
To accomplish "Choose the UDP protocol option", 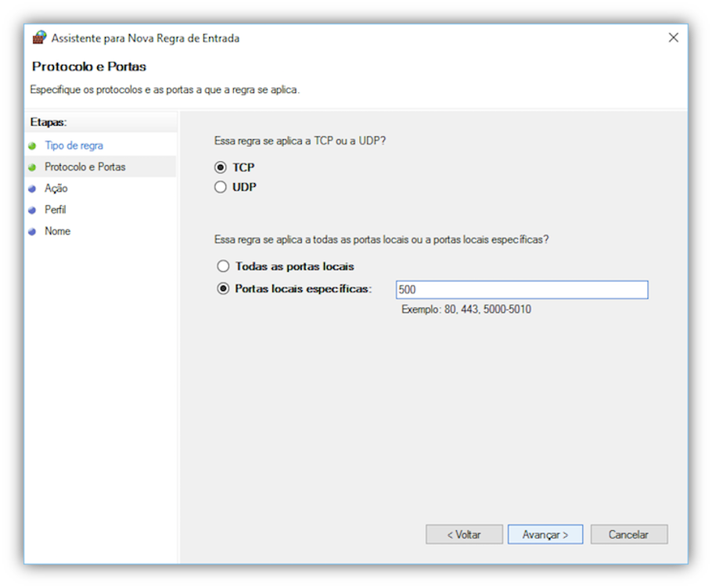I will pyautogui.click(x=221, y=188).
